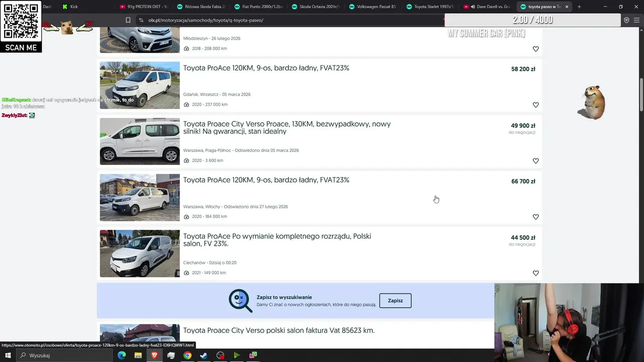Click the bookmark icon in the address bar
The height and width of the screenshot is (362, 644).
(x=128, y=20)
